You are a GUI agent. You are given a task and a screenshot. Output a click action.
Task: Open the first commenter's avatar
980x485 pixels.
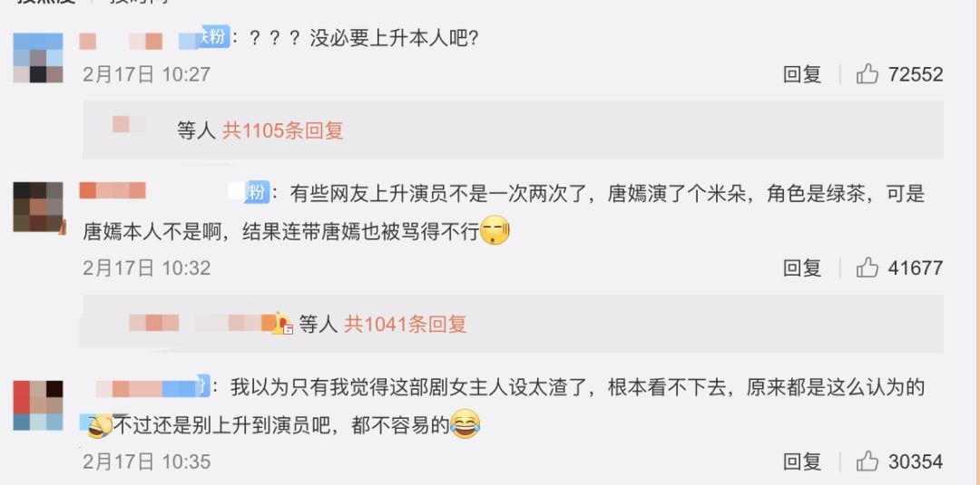pyautogui.click(x=38, y=57)
